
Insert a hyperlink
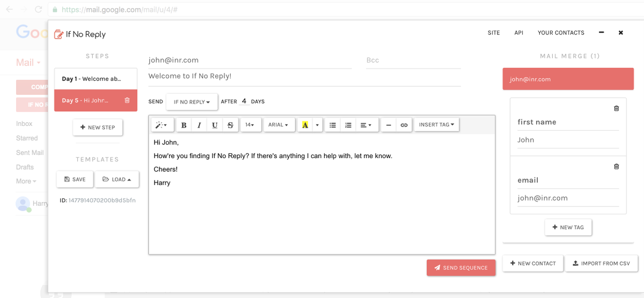(404, 125)
